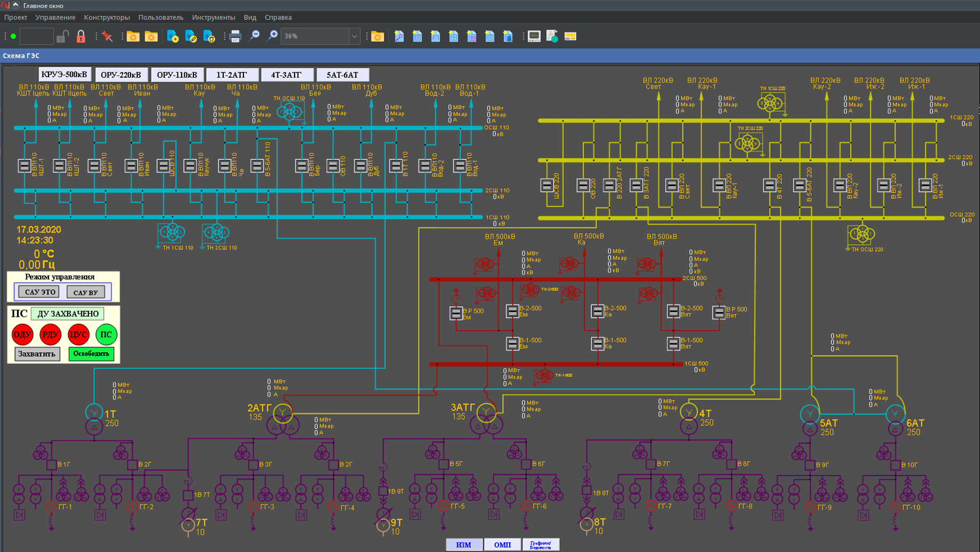Image resolution: width=980 pixels, height=552 pixels.
Task: Switch to the ОРУ-220кВ scheme tab
Action: click(121, 74)
